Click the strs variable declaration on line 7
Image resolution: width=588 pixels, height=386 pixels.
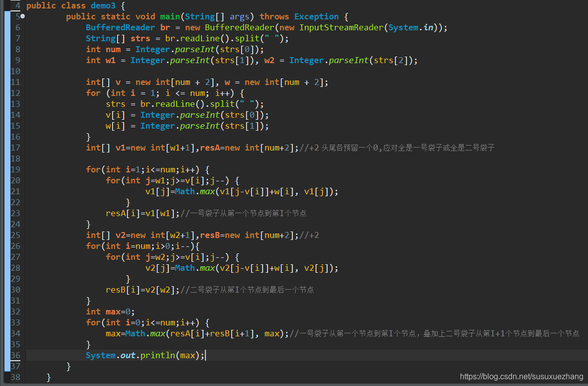coord(140,38)
